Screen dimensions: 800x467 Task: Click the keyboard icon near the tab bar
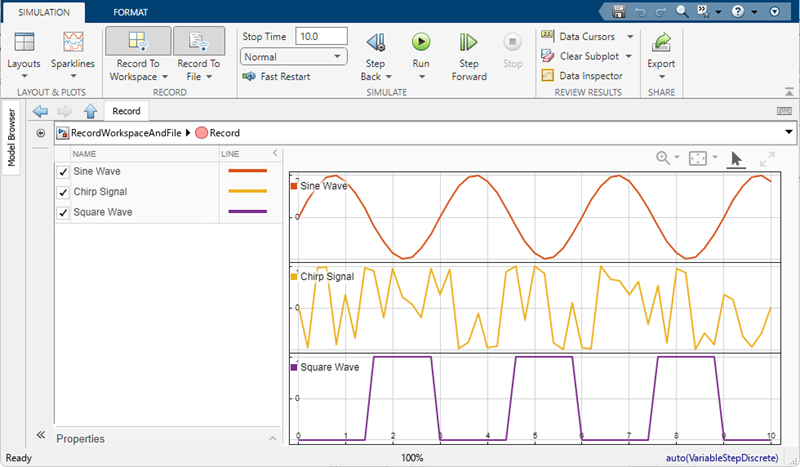(x=784, y=111)
